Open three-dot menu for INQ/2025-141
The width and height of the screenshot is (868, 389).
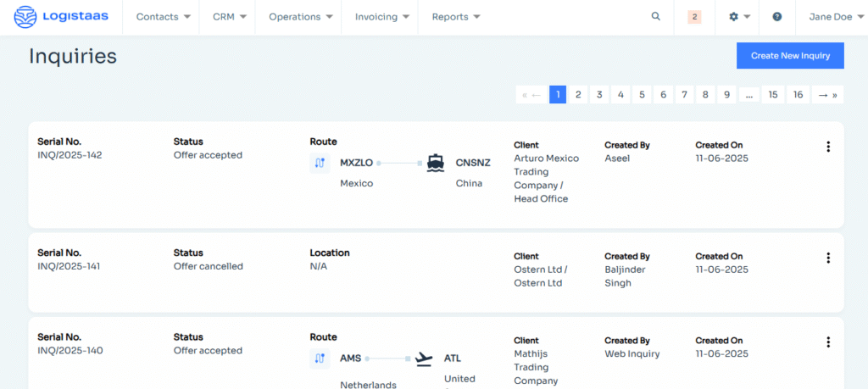[x=827, y=258]
